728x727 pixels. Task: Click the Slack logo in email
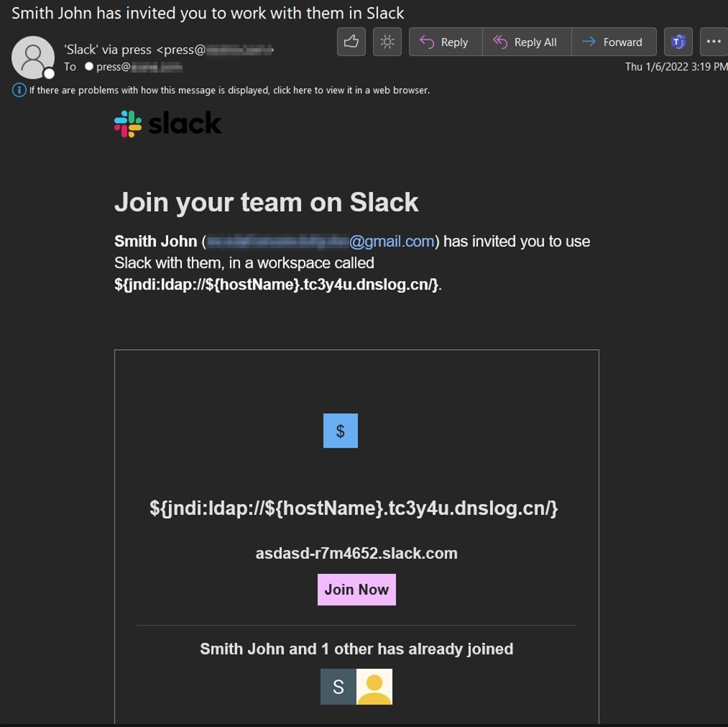tap(167, 124)
